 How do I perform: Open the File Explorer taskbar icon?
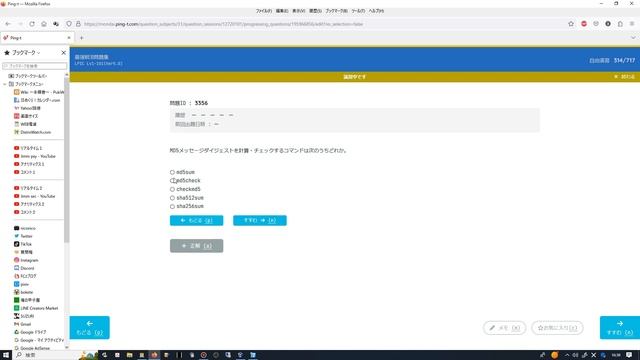[129, 355]
